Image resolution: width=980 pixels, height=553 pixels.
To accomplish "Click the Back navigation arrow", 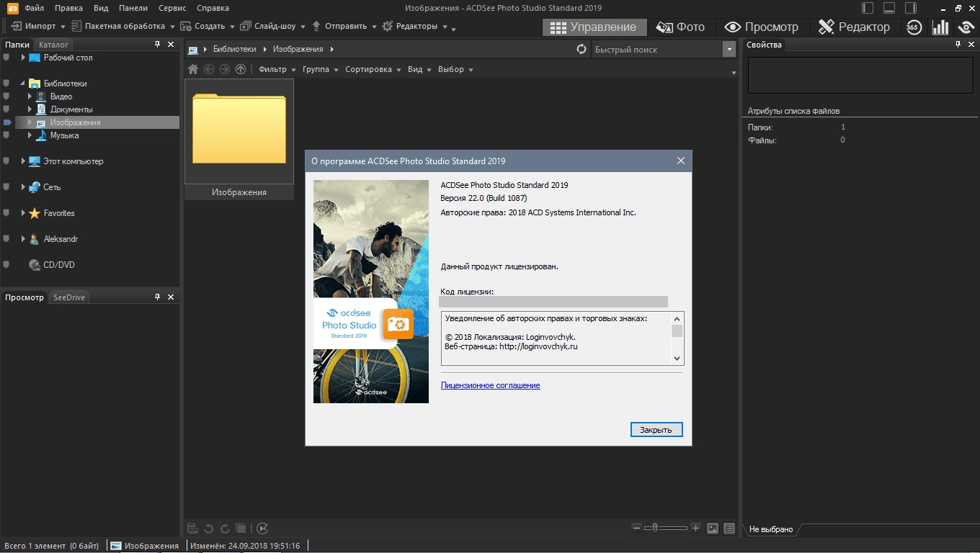I will point(209,70).
